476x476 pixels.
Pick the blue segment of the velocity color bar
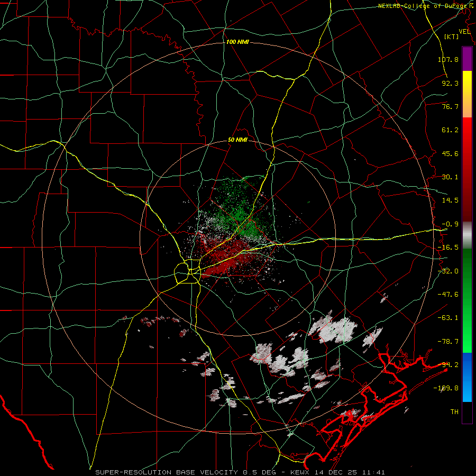click(467, 377)
